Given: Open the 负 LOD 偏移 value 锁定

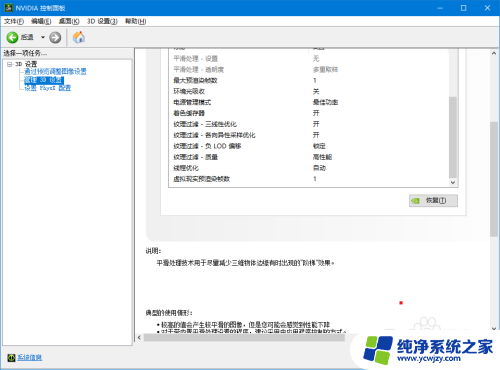Looking at the screenshot, I should (319, 146).
